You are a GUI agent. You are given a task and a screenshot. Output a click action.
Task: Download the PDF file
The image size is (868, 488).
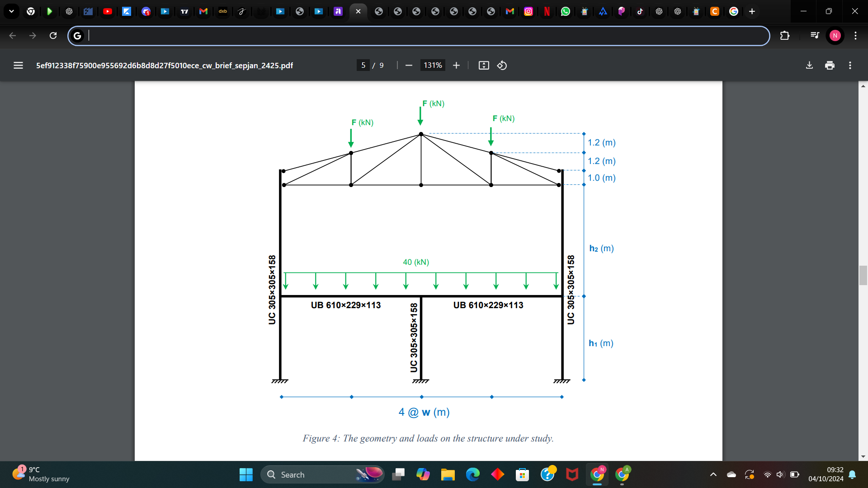tap(809, 65)
